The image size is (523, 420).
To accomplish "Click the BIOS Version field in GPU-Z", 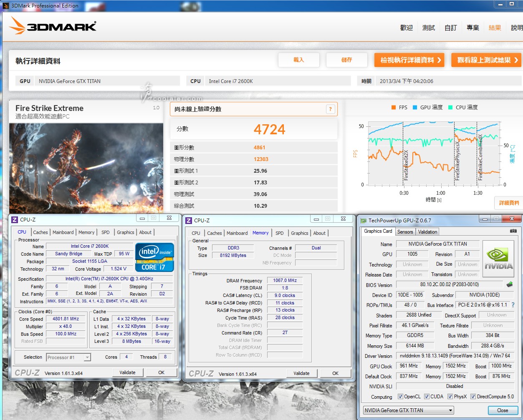I will (450, 284).
